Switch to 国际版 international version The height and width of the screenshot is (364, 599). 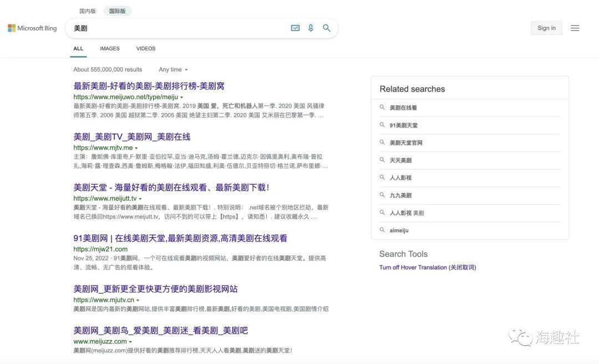[x=117, y=11]
